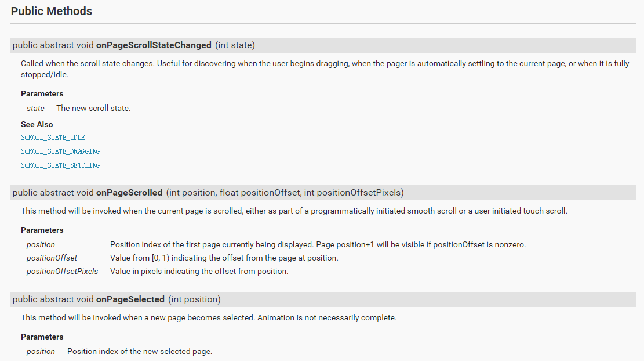Click the SCROLL_STATE_IDLE link
644x361 pixels.
point(53,138)
